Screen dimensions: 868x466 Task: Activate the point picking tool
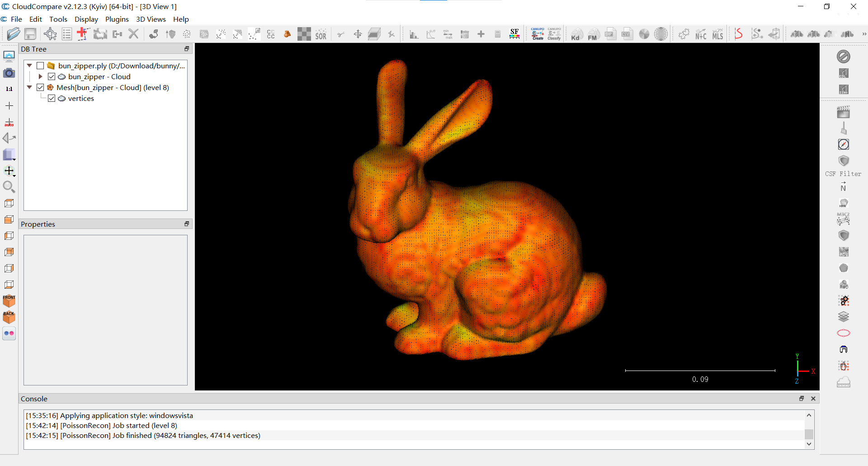tap(50, 34)
